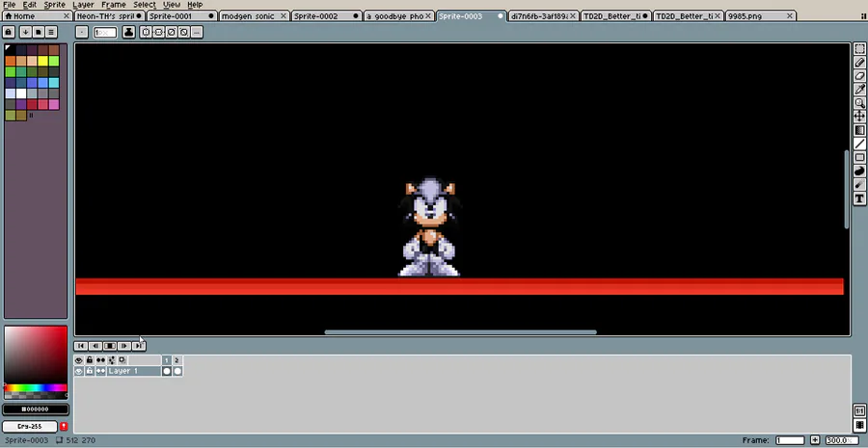
Task: Lock Layer 1 with padlock icon
Action: (x=89, y=371)
